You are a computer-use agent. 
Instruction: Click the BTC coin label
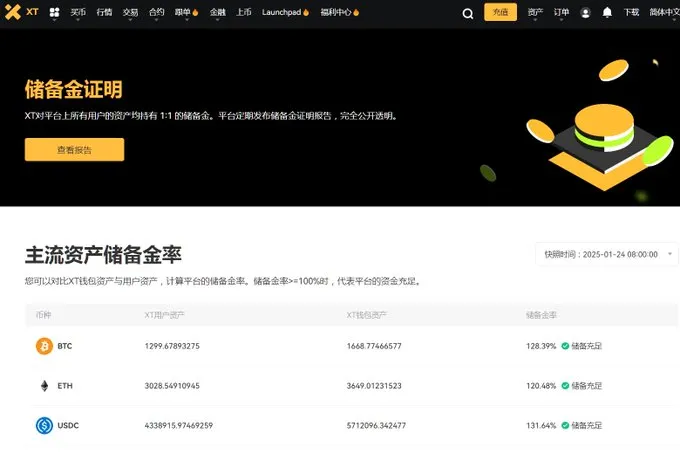click(65, 346)
